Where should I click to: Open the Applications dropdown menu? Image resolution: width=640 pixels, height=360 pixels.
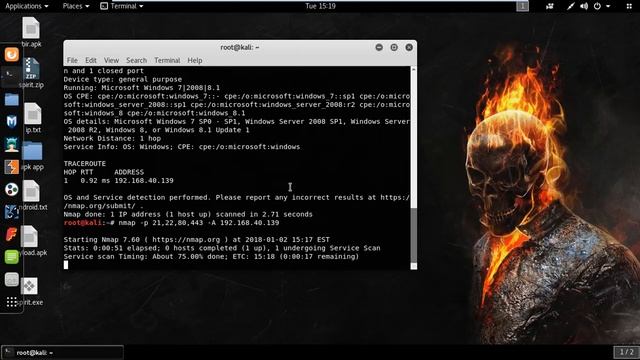click(27, 6)
